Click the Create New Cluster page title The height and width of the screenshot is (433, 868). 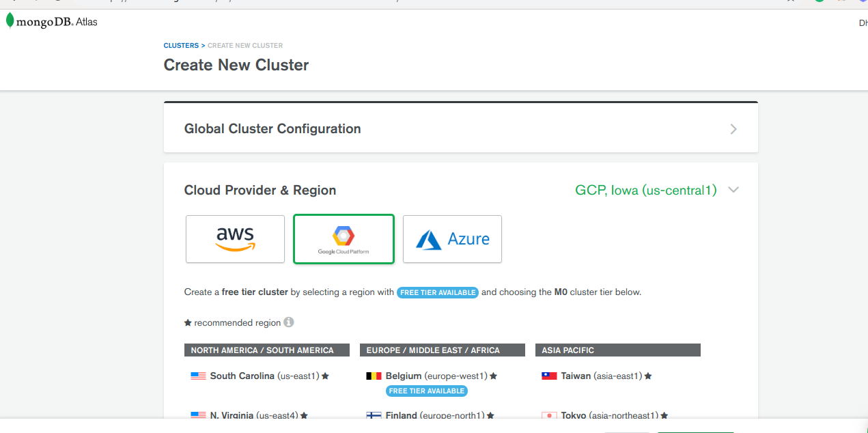(x=236, y=66)
